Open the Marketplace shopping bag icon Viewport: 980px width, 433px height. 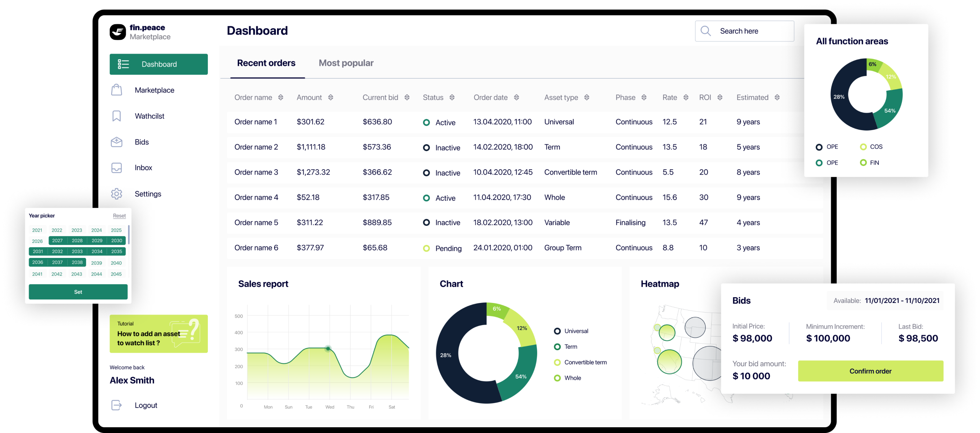pos(116,90)
